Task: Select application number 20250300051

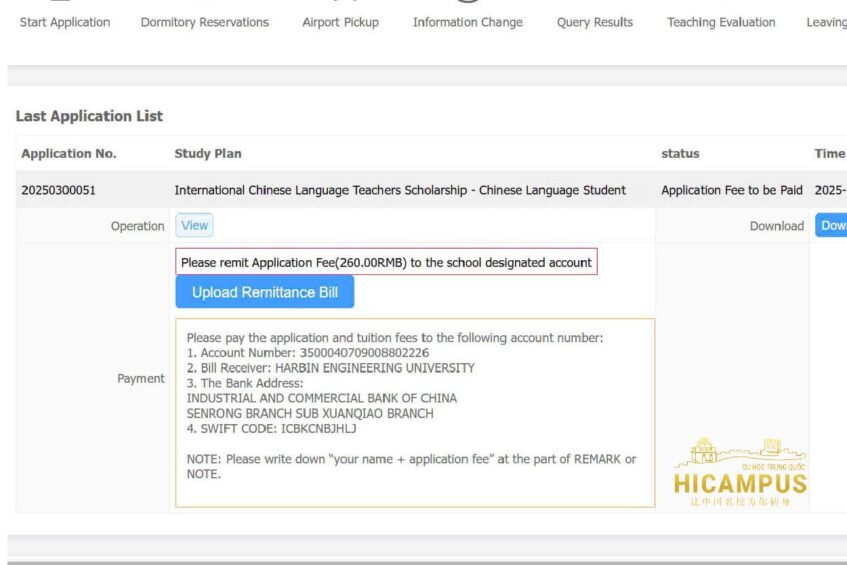Action: [59, 190]
